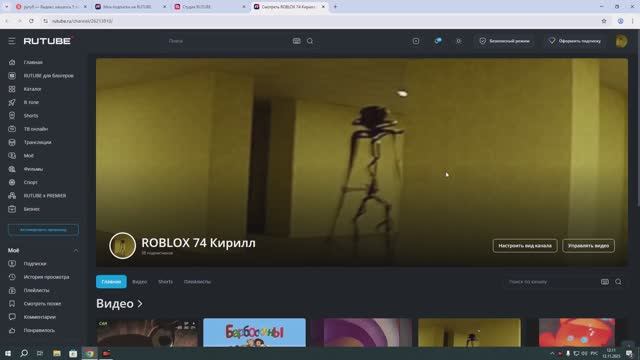This screenshot has width=640, height=360.
Task: Open File Explorer from the taskbar
Action: (x=57, y=353)
